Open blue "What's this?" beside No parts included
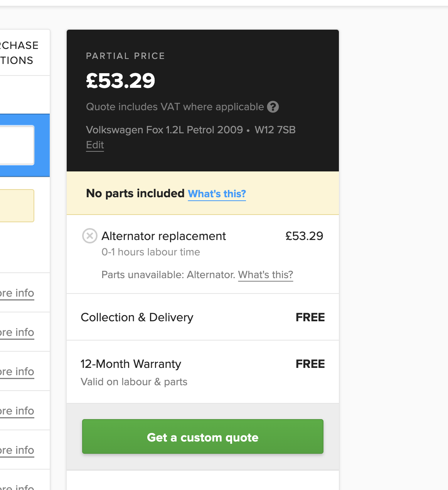Image resolution: width=448 pixels, height=490 pixels. (217, 194)
